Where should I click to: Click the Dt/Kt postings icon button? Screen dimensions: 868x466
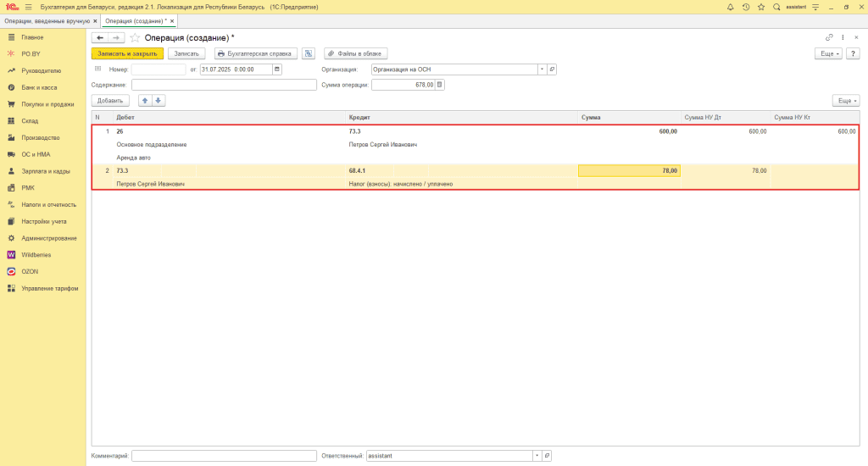click(x=309, y=53)
